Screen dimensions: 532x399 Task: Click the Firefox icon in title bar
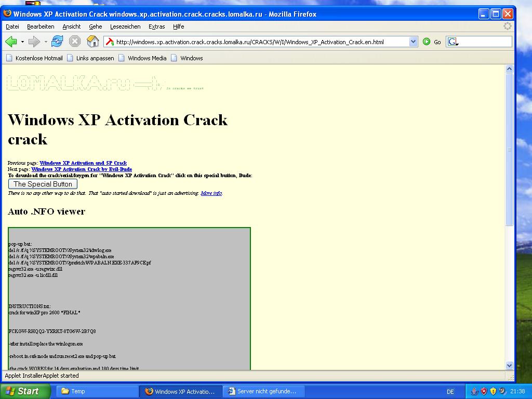tap(7, 14)
